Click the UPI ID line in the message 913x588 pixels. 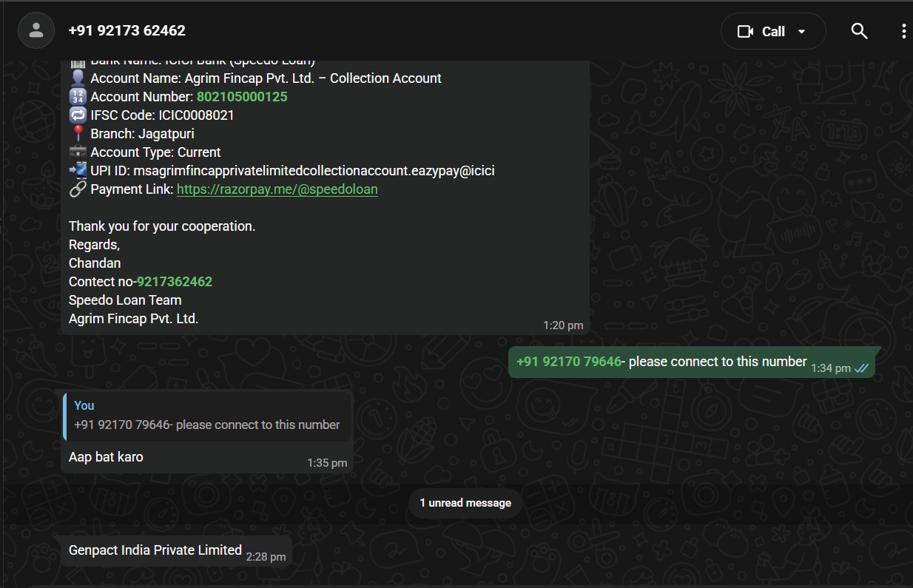pyautogui.click(x=292, y=171)
